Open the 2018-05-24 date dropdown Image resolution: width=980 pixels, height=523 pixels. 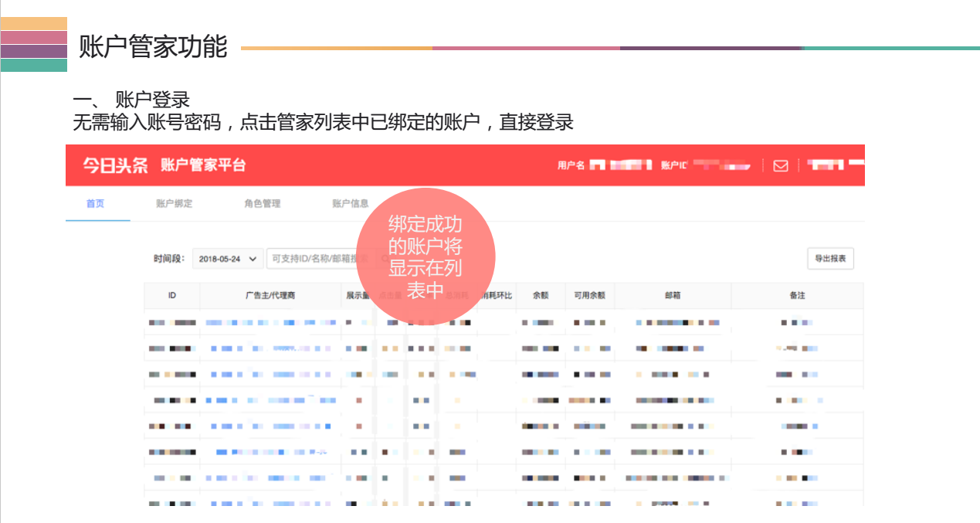tap(219, 258)
